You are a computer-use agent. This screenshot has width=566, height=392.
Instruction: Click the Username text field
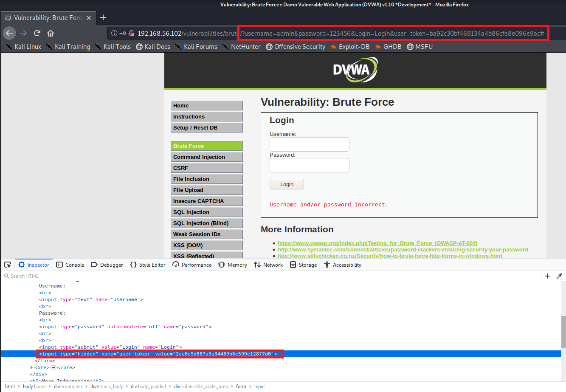pos(309,144)
